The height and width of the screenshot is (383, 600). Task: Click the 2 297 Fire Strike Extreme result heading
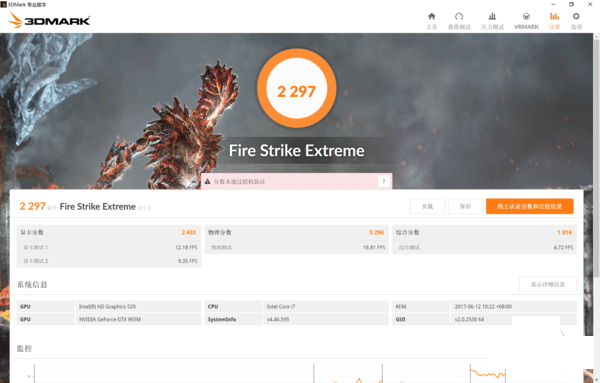tap(85, 207)
